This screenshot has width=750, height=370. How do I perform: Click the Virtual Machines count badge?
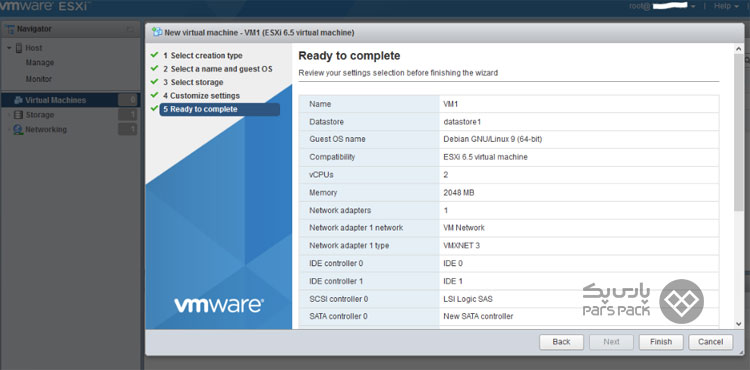pyautogui.click(x=128, y=100)
